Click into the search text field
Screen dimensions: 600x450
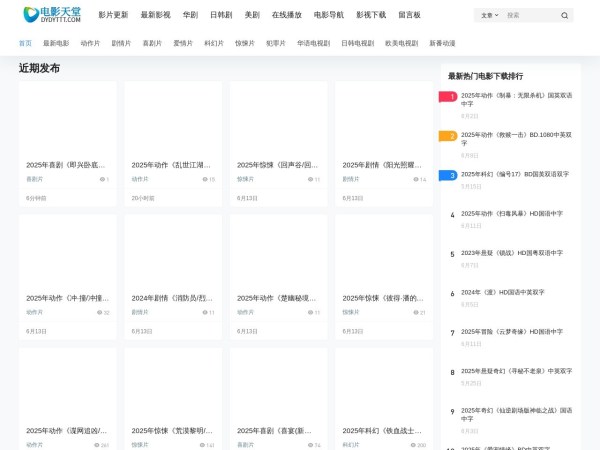click(x=530, y=16)
